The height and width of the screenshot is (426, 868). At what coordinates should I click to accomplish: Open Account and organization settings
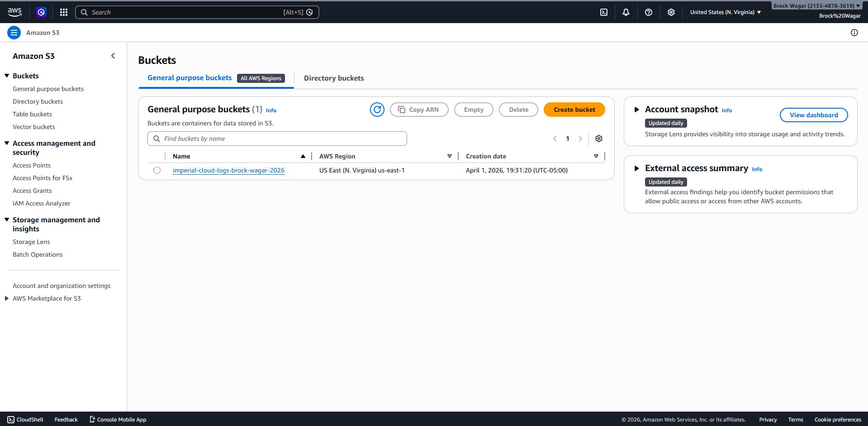[62, 286]
